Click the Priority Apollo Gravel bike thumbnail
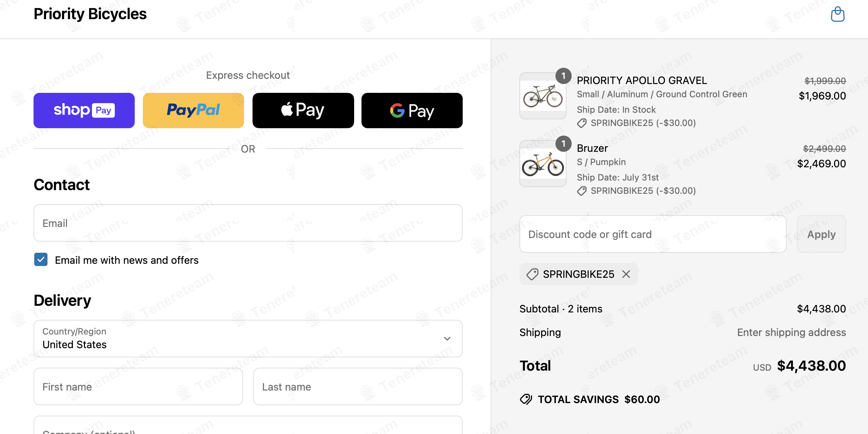This screenshot has width=868, height=434. tap(543, 96)
